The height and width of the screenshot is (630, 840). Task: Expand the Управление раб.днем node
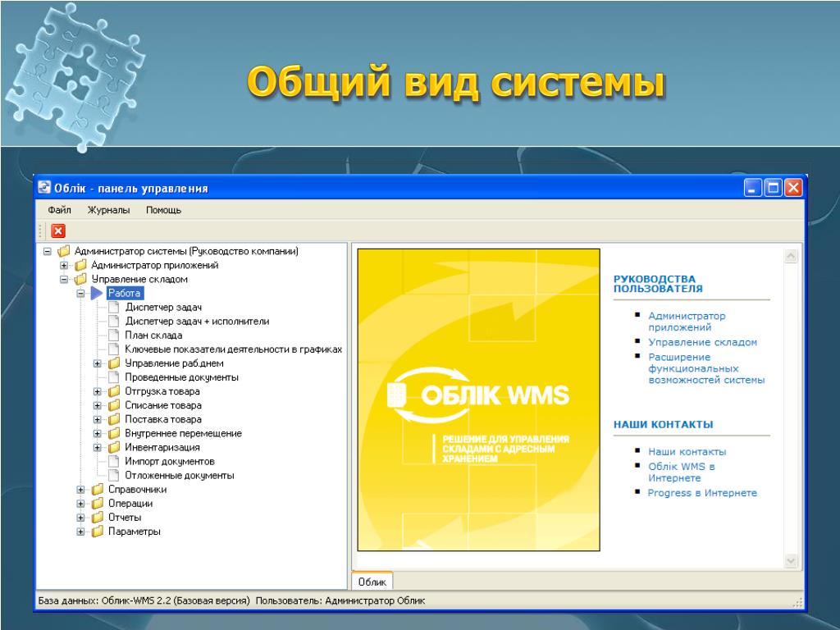pos(97,363)
